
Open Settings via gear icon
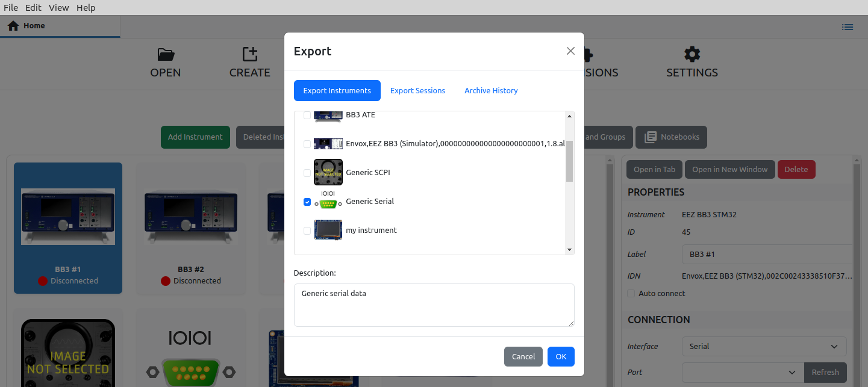pos(692,55)
